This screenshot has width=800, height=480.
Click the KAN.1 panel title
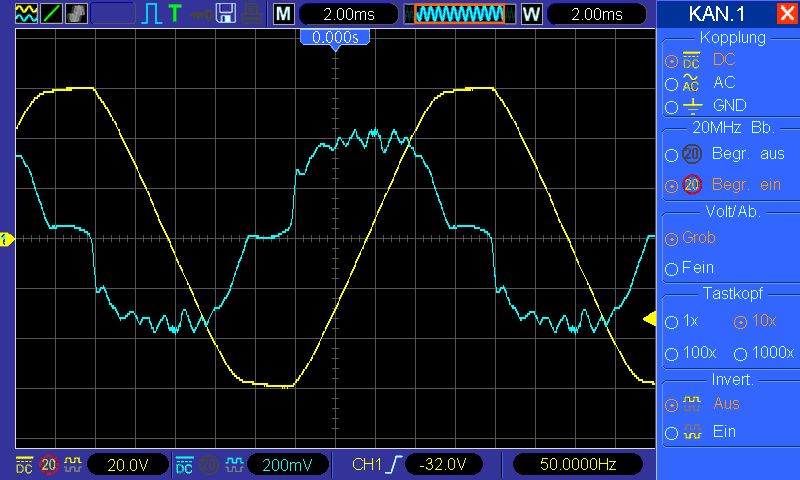pos(716,14)
